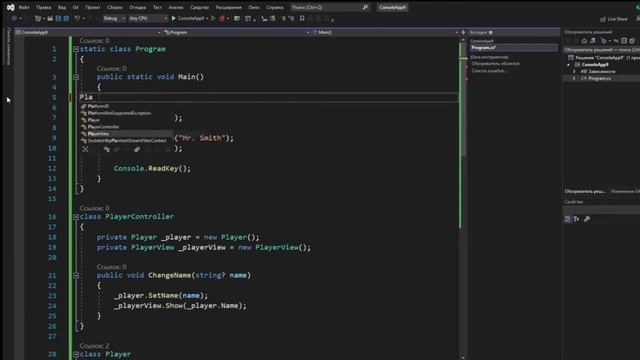Click the Show All Files icon in Solution Explorer
This screenshot has height=360, width=640.
[624, 41]
